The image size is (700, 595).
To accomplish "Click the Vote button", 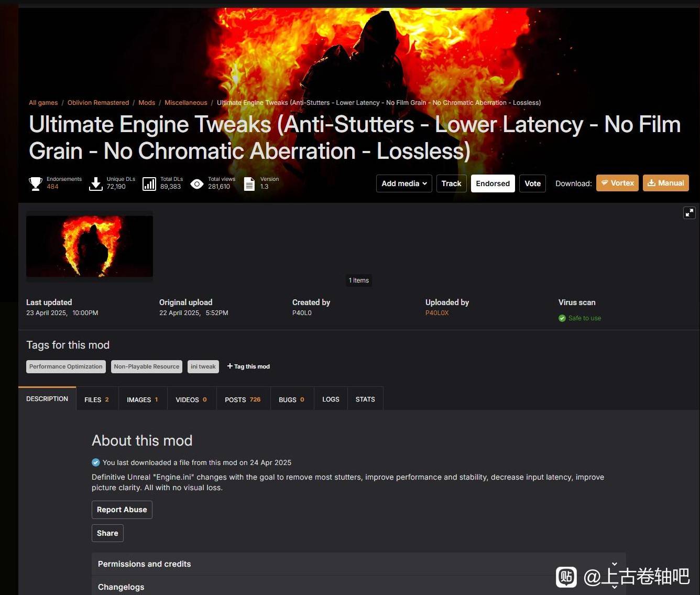I will click(x=532, y=183).
